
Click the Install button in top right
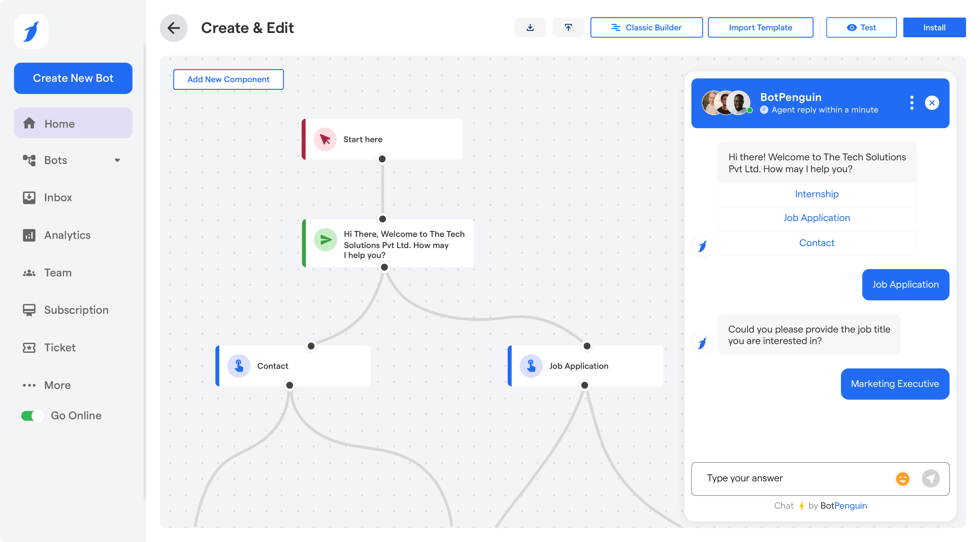pyautogui.click(x=934, y=27)
